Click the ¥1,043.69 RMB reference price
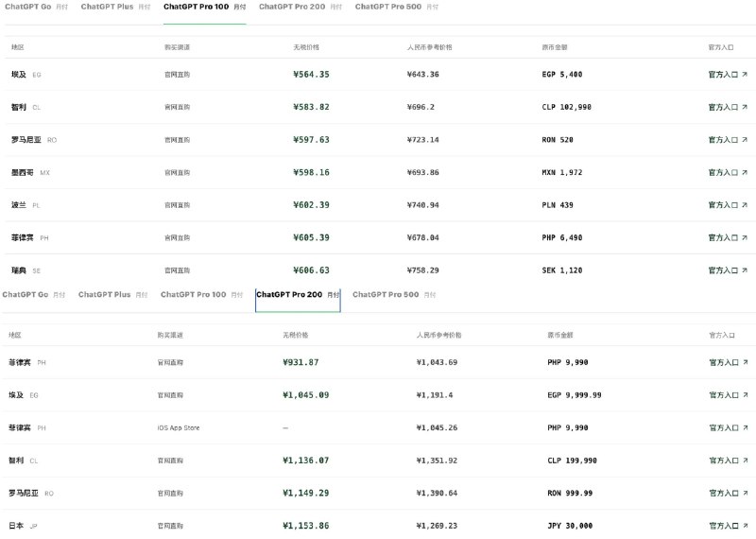Screen dimensions: 756x539 [437, 362]
